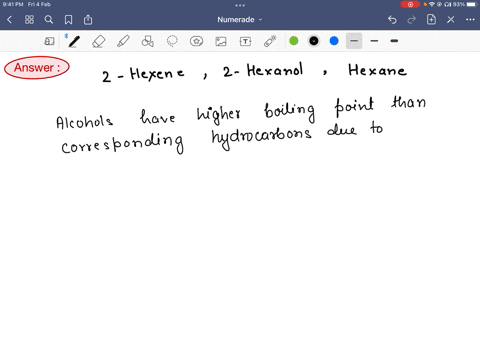Select the Laser pointer tool
480x360 pixels.
pyautogui.click(x=270, y=41)
